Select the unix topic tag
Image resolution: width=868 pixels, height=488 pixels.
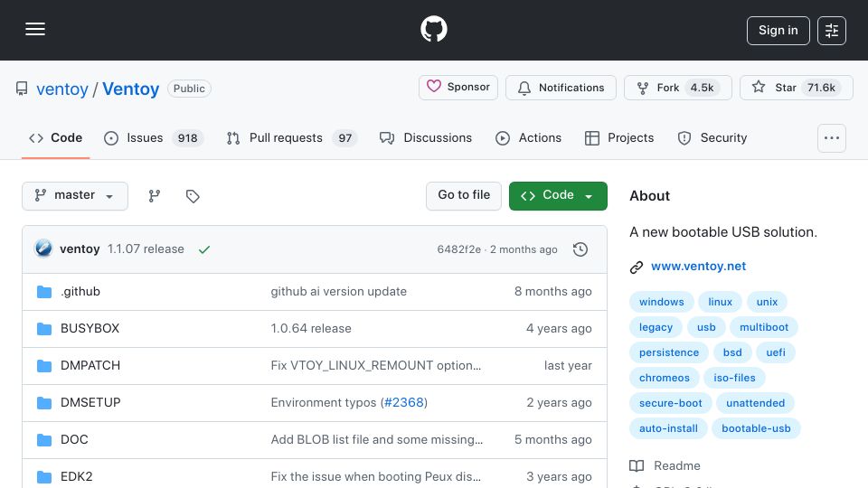coord(767,302)
